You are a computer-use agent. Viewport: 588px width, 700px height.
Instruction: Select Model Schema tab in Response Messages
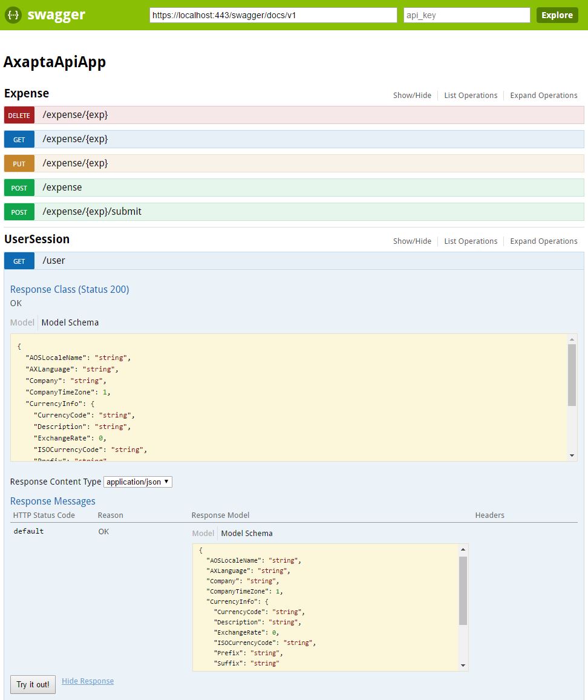click(247, 534)
